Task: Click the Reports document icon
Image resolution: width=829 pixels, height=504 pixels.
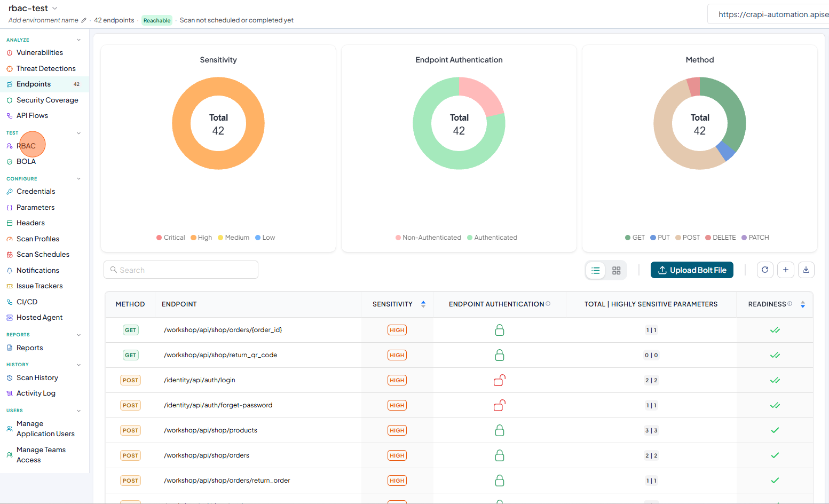Action: (10, 348)
